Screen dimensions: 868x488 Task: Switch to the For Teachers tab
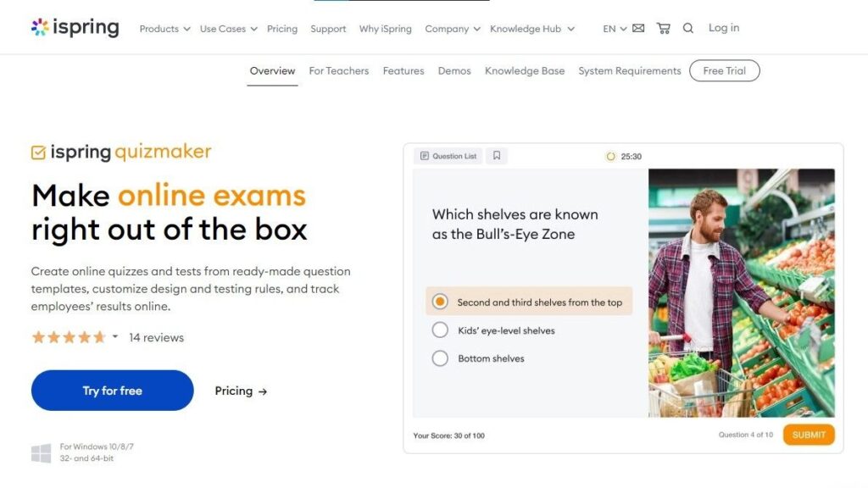point(339,71)
